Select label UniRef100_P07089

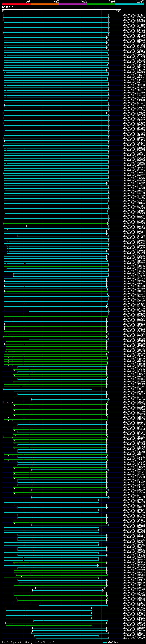(134, 276)
